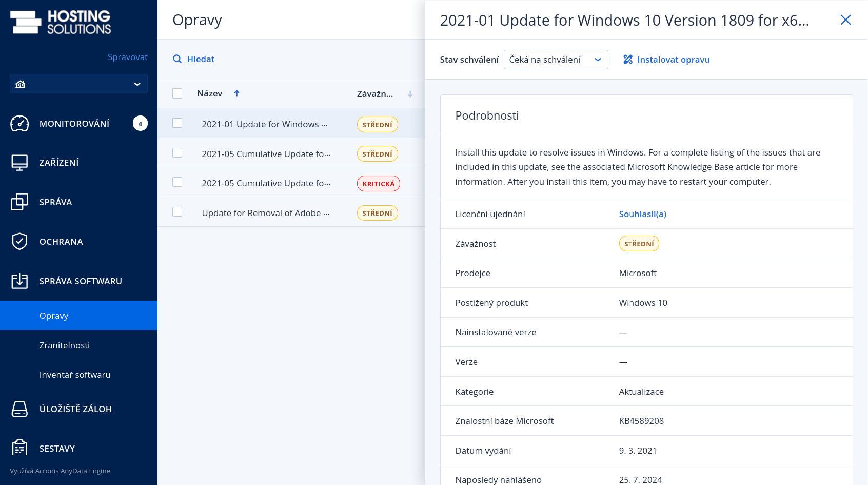The image size is (868, 485).
Task: Expand SPRÁVA SOFTWARU section
Action: pos(78,281)
